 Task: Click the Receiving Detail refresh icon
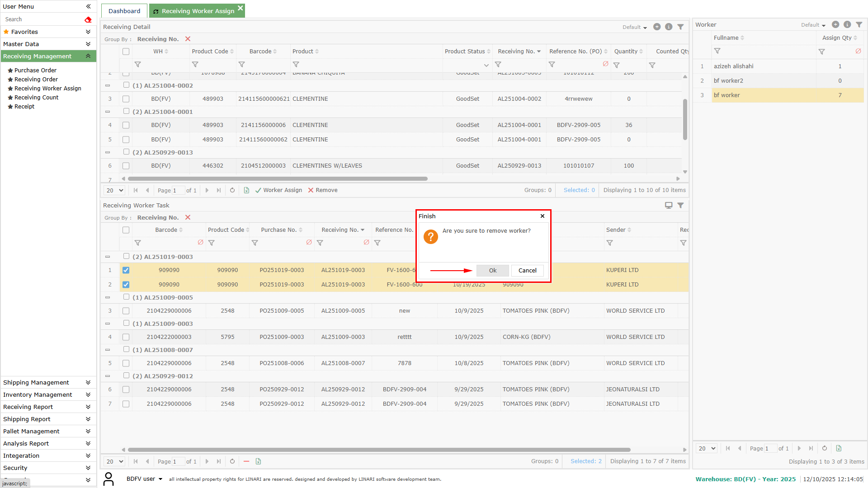pos(232,190)
